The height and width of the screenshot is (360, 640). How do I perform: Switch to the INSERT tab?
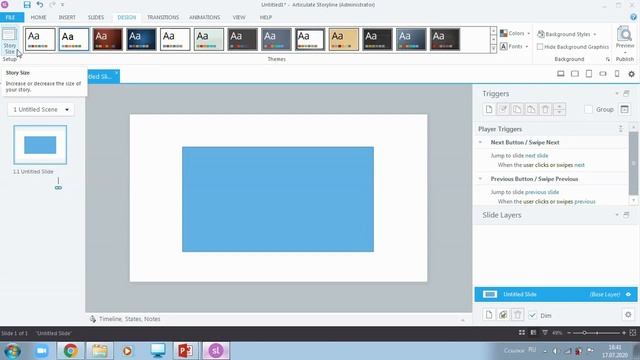67,17
